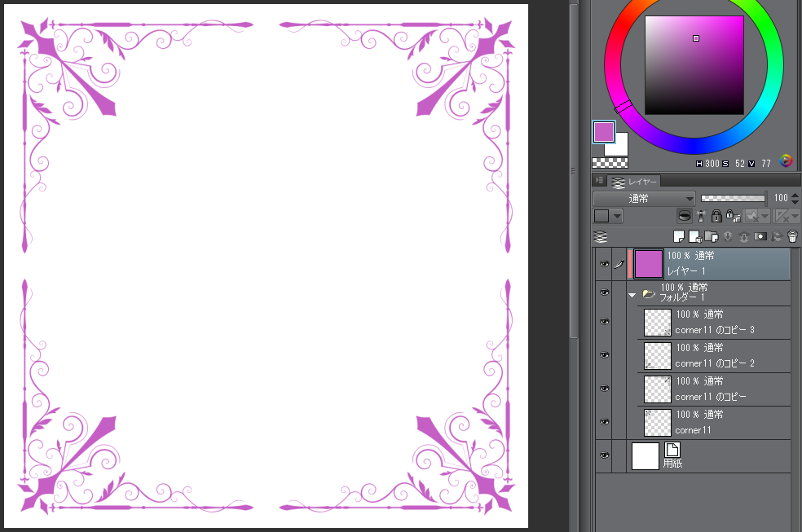The image size is (802, 532).
Task: Select layer corner11 のコピー 3
Action: click(714, 323)
